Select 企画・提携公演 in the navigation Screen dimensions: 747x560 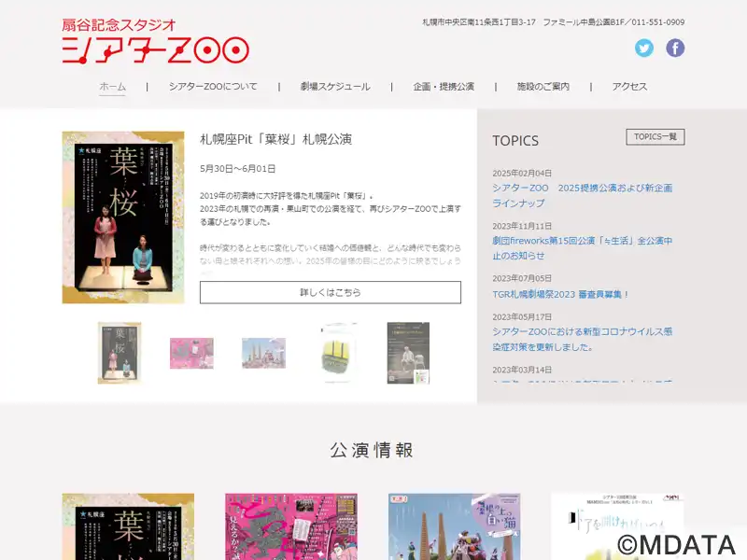[444, 87]
